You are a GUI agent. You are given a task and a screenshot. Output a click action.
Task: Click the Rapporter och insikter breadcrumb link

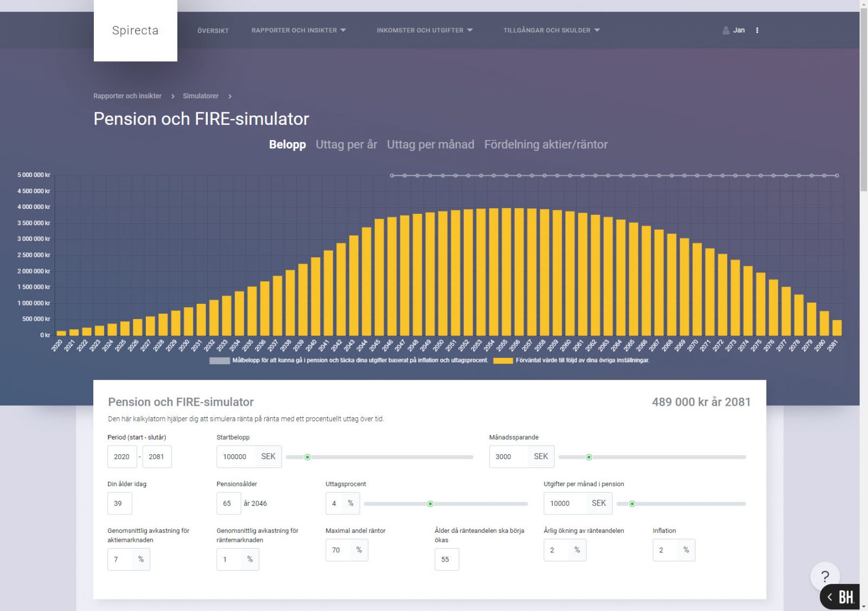pyautogui.click(x=127, y=96)
